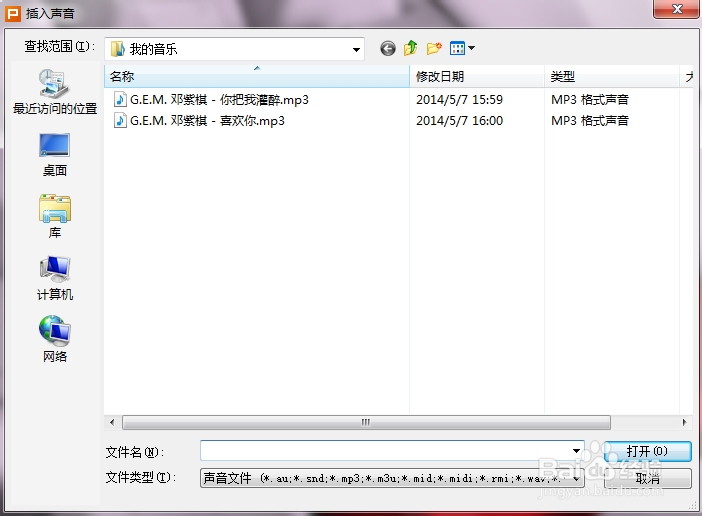This screenshot has width=702, height=516.
Task: Click music icon of 你把我灌醉.mp3
Action: tap(120, 99)
